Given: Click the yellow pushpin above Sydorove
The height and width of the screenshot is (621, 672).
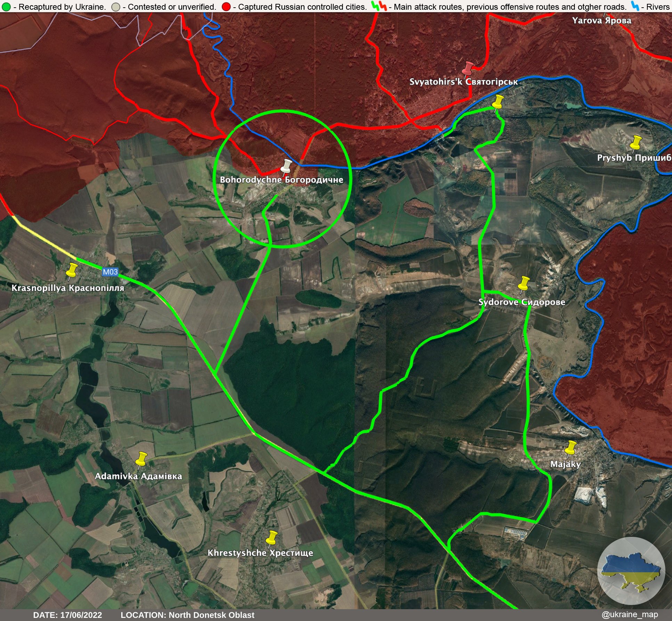Looking at the screenshot, I should (x=524, y=283).
